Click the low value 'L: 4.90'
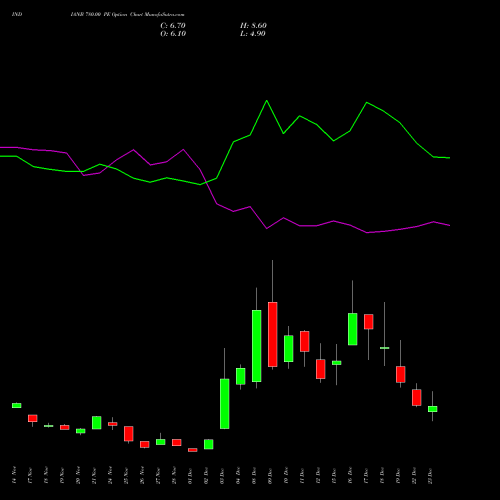500x500 pixels. coord(253,34)
